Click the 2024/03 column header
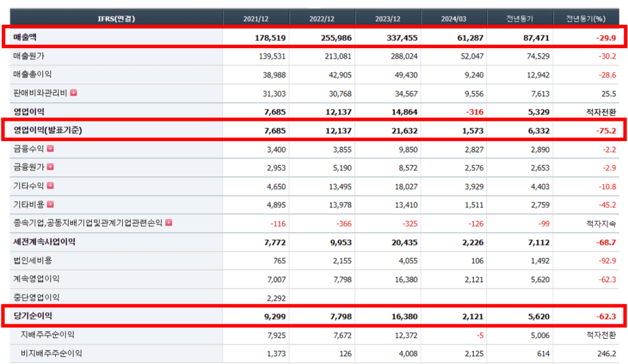Screen dimensions: 628x364 tap(454, 19)
